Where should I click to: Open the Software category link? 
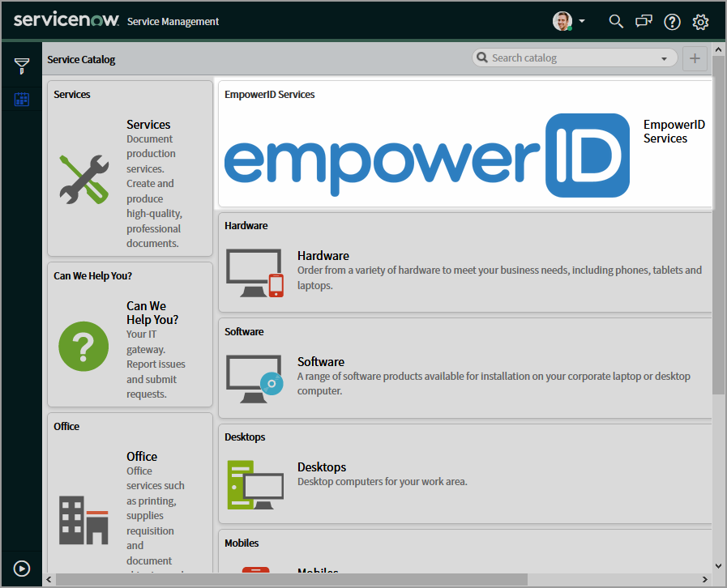321,362
